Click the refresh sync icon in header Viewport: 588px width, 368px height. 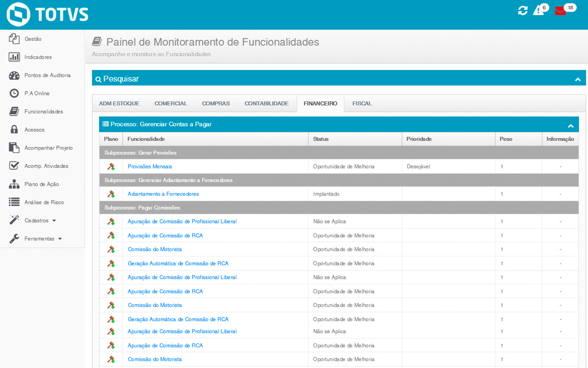(x=523, y=11)
